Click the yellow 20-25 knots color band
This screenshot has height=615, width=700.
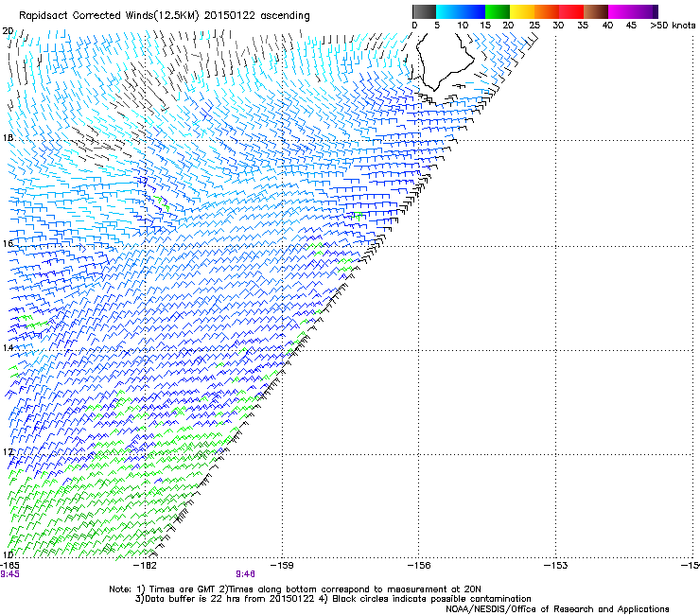522,11
